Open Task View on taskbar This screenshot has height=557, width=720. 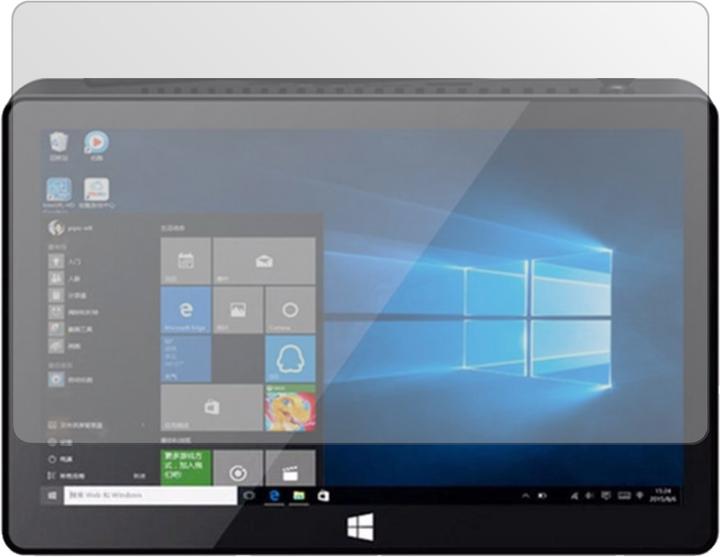[x=249, y=495]
